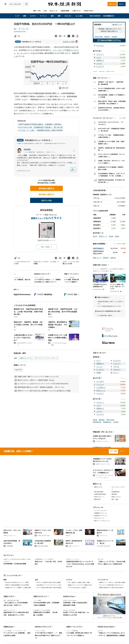Click THE NIKKEI MAGAZINE resort image

(109, 605)
